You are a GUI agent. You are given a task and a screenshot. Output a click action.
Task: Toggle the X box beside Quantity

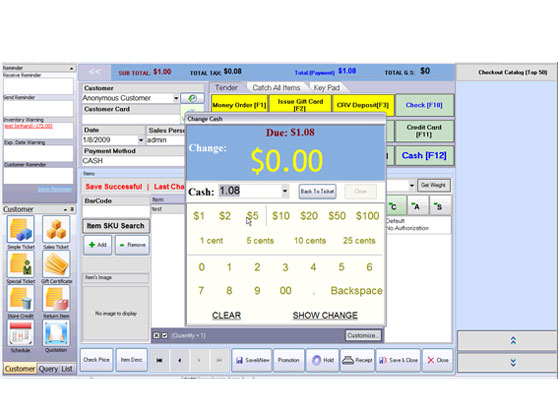click(x=156, y=335)
